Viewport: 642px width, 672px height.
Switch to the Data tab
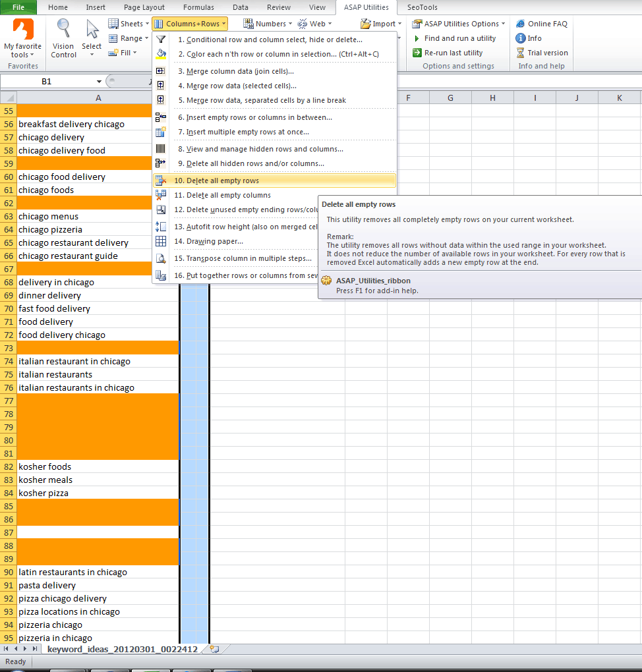tap(241, 7)
